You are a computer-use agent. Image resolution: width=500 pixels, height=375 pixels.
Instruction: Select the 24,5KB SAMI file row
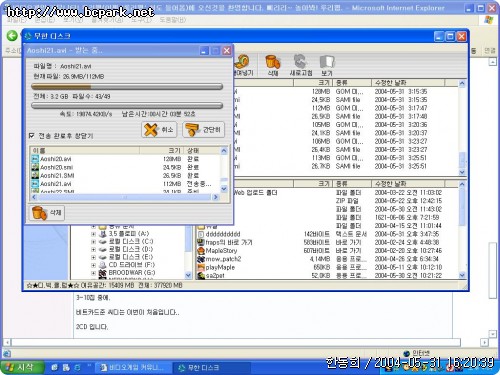[x=345, y=100]
